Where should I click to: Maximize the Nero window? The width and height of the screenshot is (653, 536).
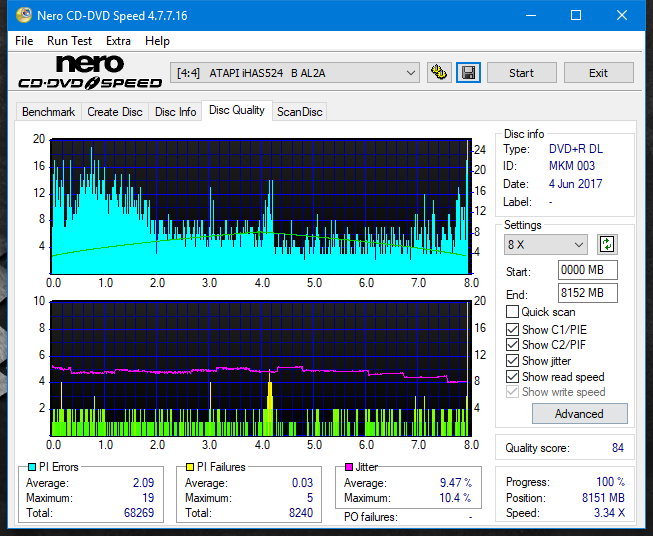click(576, 15)
